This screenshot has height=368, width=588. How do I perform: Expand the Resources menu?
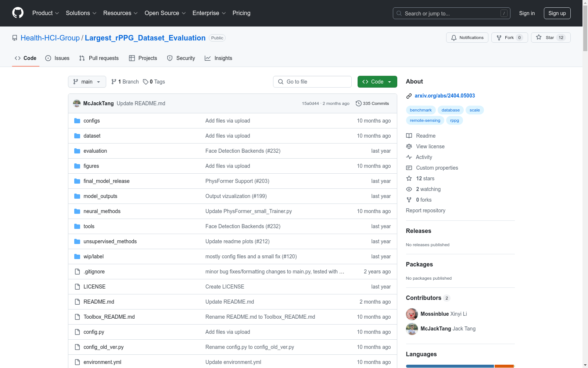pos(121,13)
